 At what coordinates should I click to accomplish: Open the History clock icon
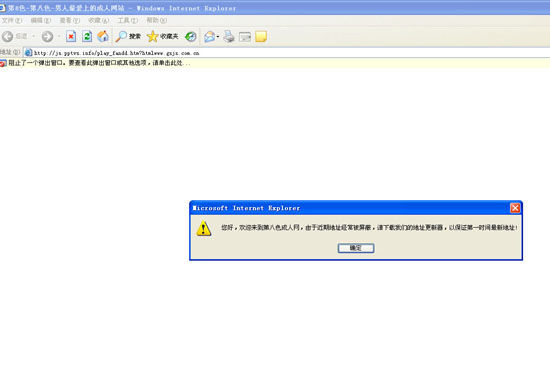coord(191,36)
